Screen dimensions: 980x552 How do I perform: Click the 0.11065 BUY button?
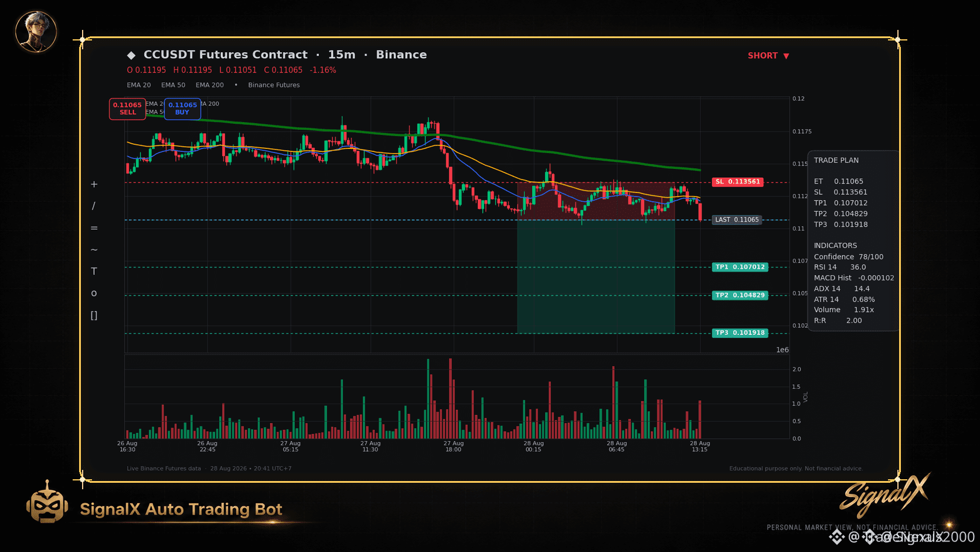[x=182, y=109]
